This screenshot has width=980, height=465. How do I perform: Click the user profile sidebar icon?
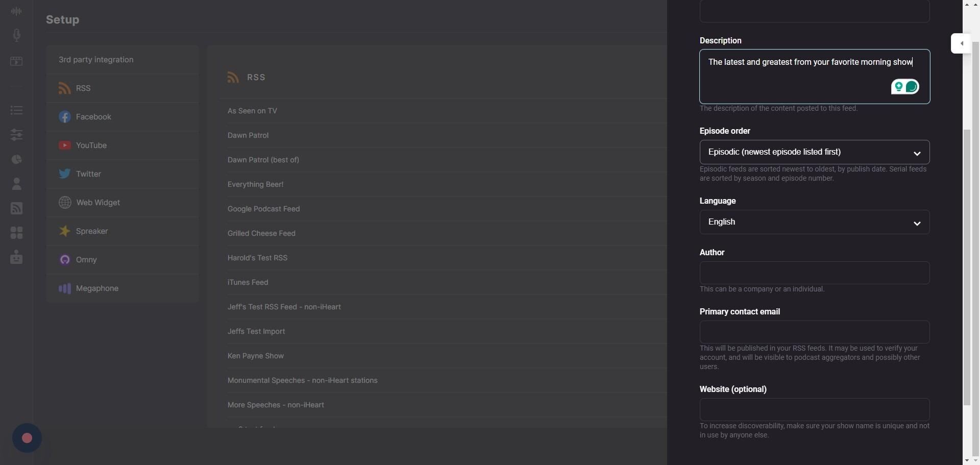pyautogui.click(x=16, y=184)
